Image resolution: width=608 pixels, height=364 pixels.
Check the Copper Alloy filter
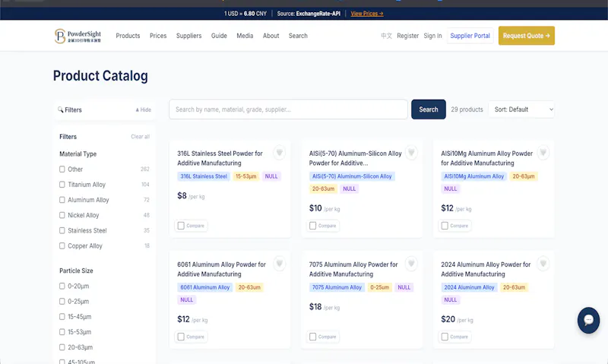62,245
